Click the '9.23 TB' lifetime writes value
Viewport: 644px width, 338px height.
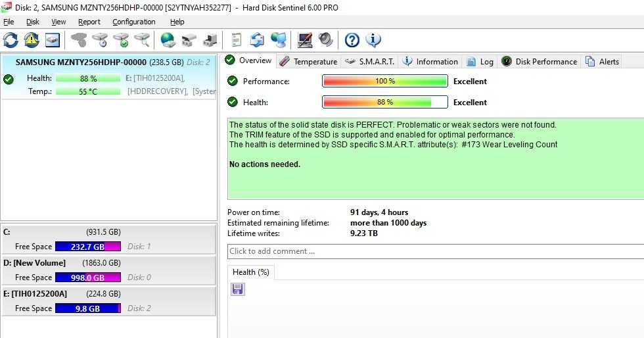pyautogui.click(x=364, y=233)
